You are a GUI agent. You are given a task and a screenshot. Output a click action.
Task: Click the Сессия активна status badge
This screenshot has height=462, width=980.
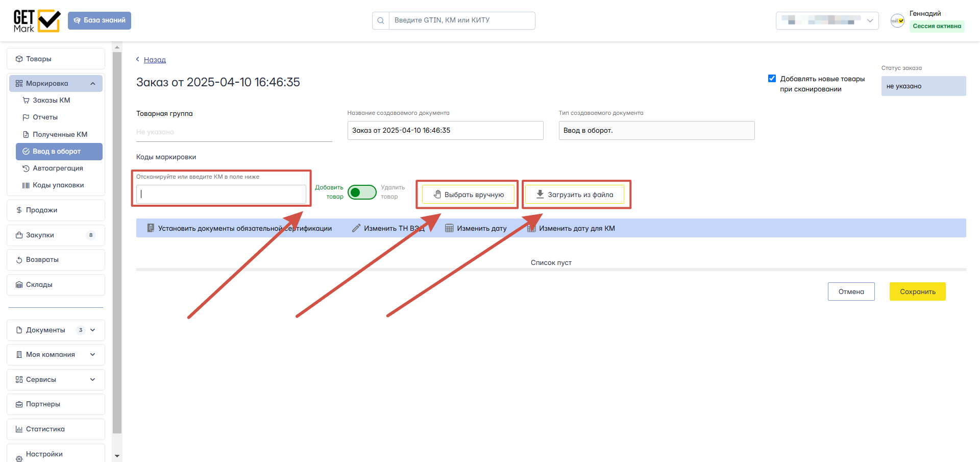(937, 26)
